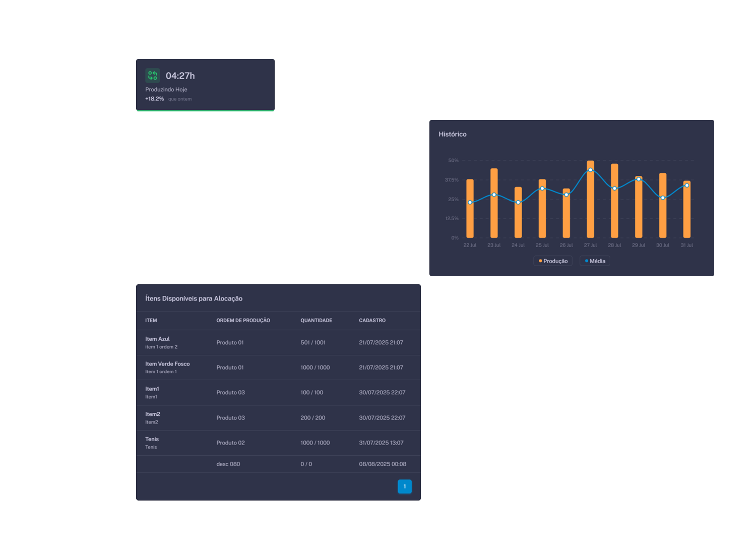Click the "Item Verde Fosco" row name

pos(167,364)
